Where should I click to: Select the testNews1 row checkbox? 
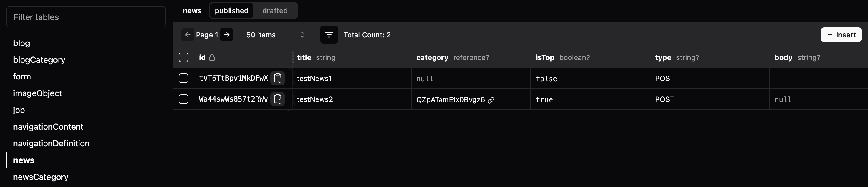(x=184, y=79)
